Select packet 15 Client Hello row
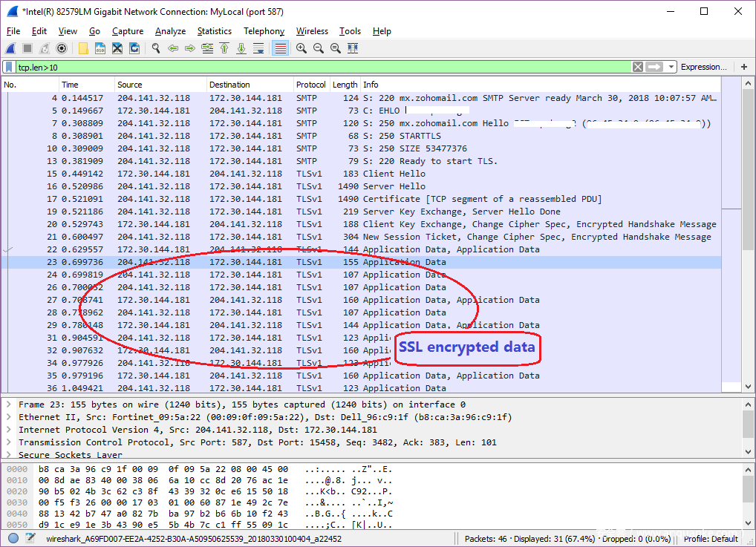756x547 pixels. point(371,174)
